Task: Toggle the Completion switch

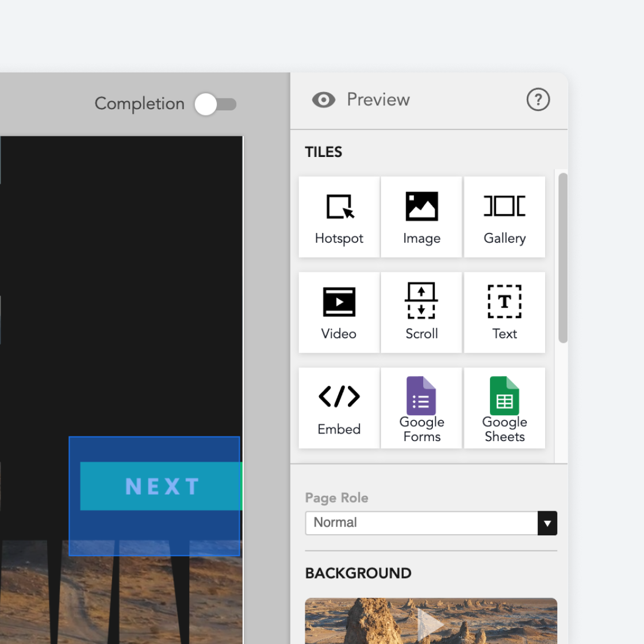Action: tap(216, 104)
